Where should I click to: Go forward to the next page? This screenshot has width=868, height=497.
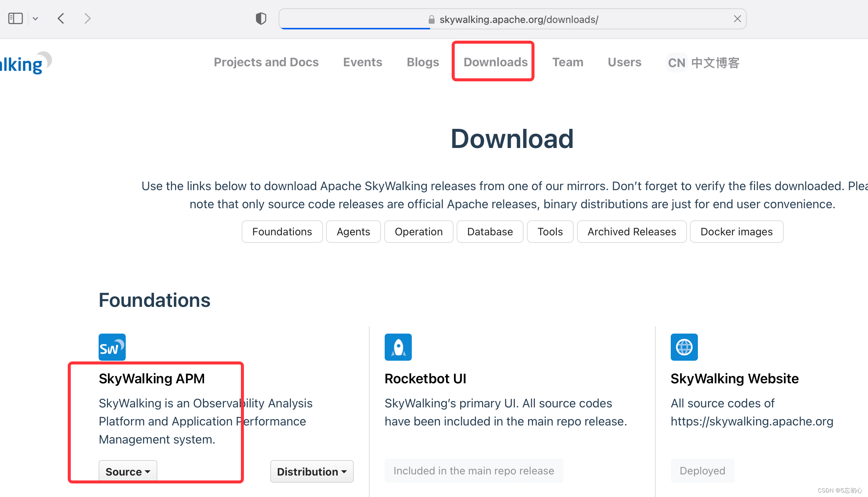point(87,18)
